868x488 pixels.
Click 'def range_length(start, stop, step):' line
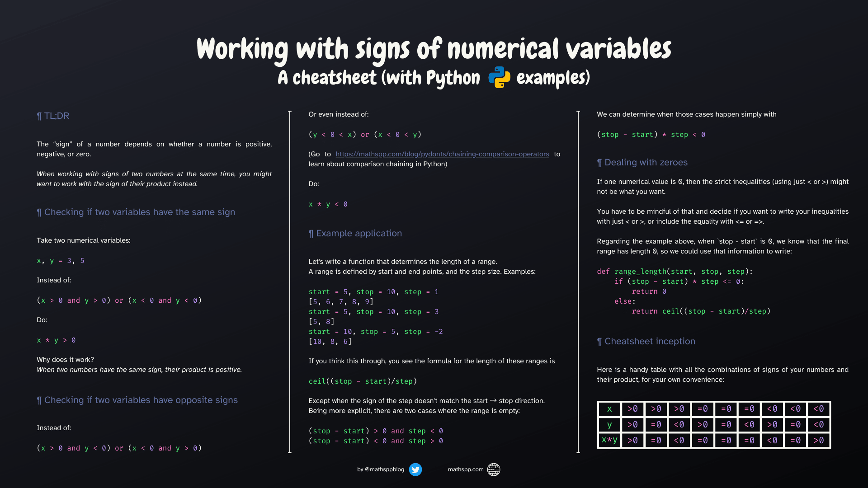[675, 272]
